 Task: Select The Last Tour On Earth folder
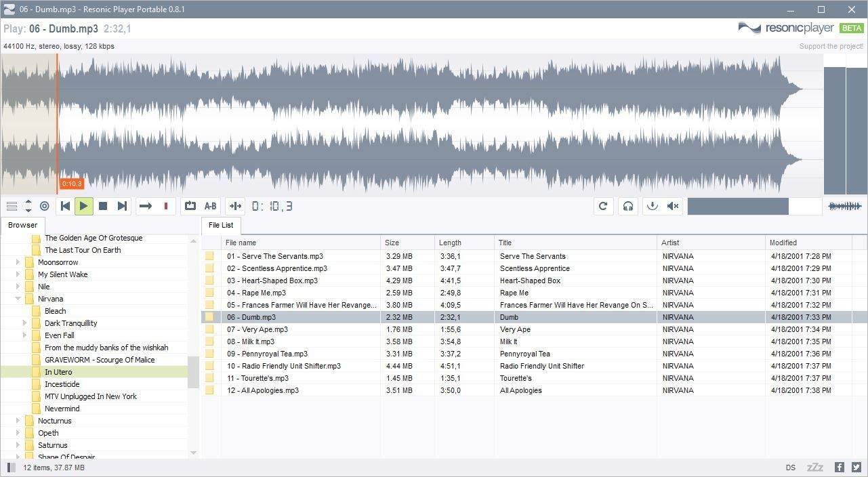pyautogui.click(x=83, y=250)
